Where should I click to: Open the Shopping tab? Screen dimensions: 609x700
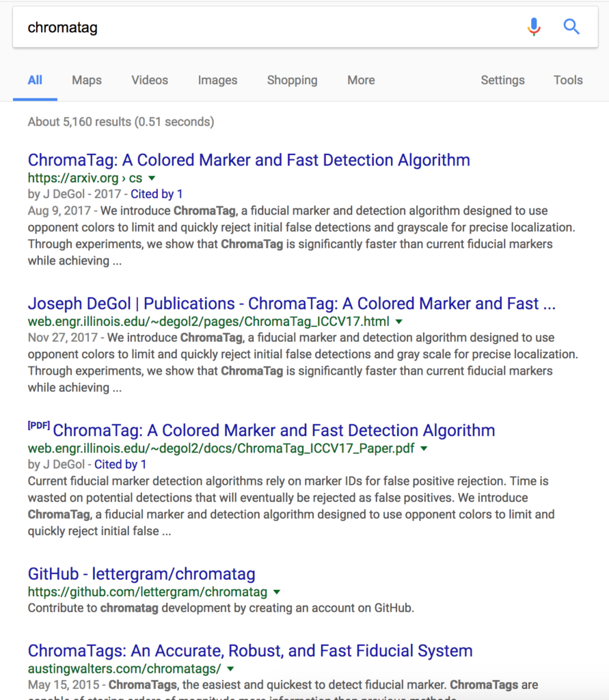click(x=292, y=81)
